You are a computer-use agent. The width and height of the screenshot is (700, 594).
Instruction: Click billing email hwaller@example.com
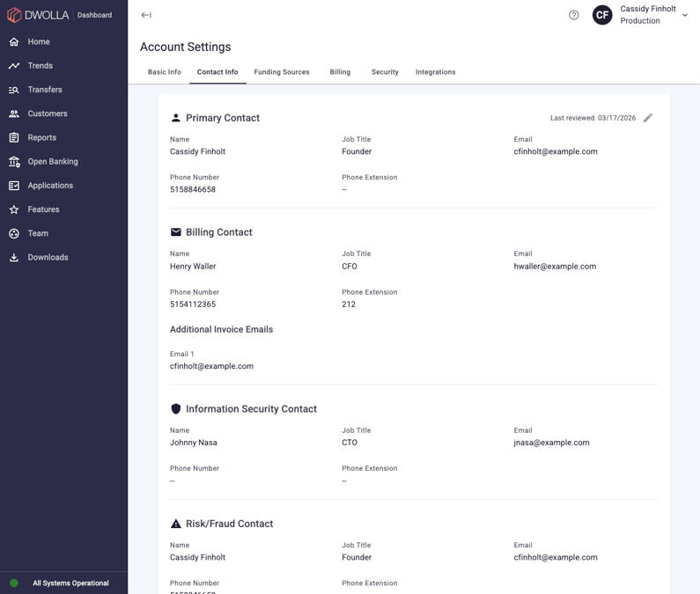pyautogui.click(x=555, y=267)
